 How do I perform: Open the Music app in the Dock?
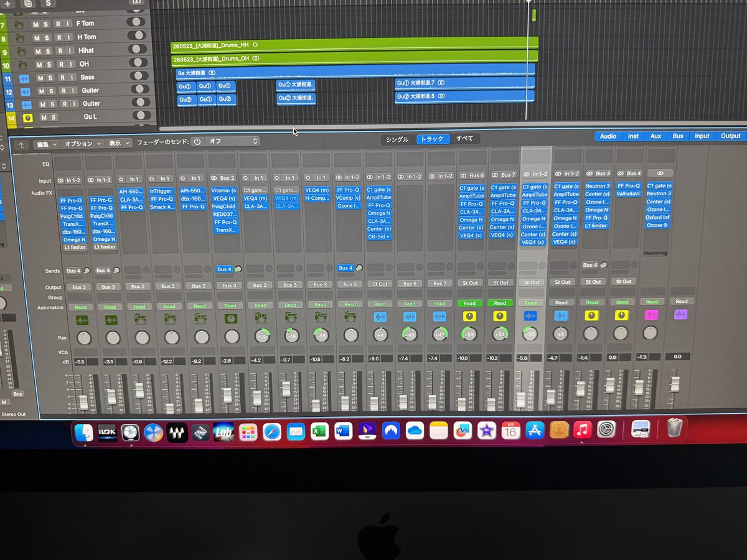[x=583, y=429]
